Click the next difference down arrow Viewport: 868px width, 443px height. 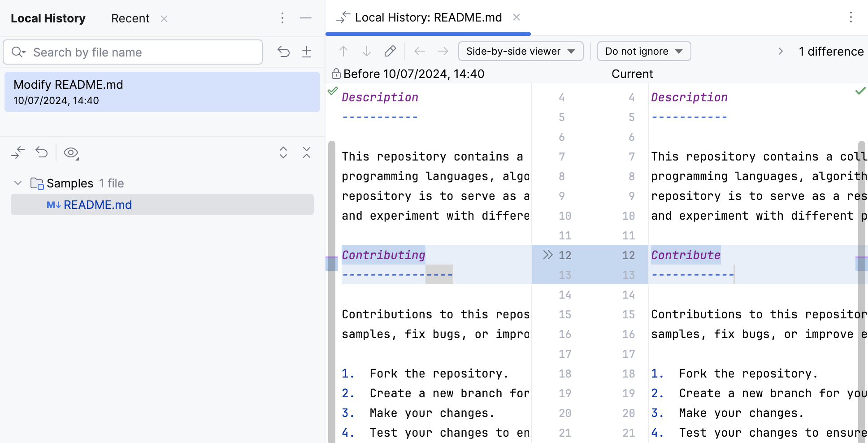click(x=367, y=51)
